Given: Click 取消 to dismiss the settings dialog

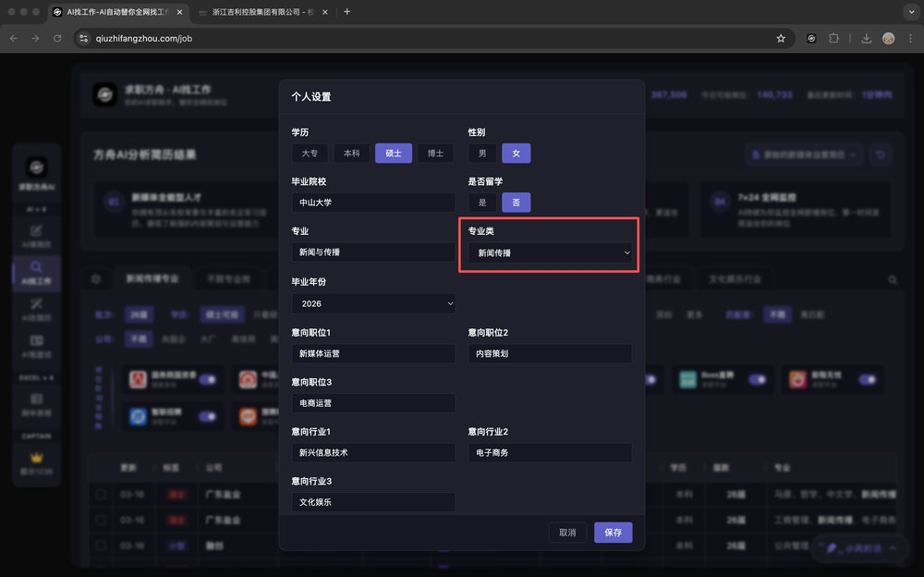Looking at the screenshot, I should [x=567, y=532].
